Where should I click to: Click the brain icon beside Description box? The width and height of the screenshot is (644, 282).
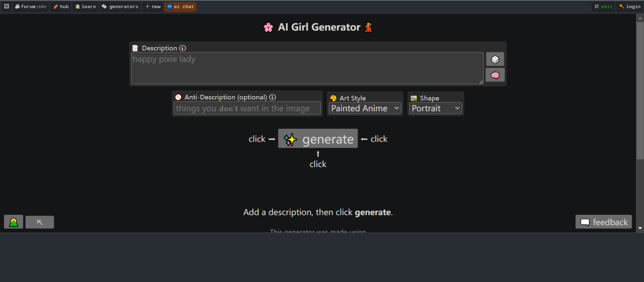[495, 75]
